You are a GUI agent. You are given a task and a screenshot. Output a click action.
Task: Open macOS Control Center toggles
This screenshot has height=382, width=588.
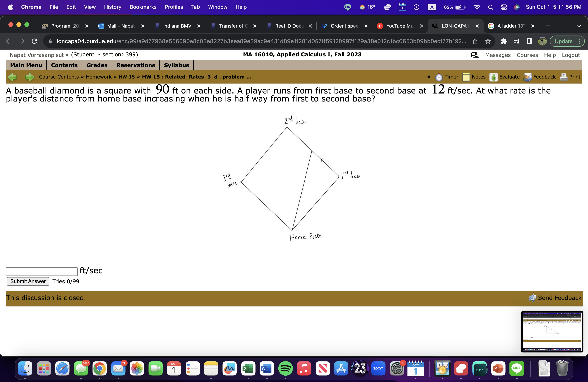coord(504,7)
